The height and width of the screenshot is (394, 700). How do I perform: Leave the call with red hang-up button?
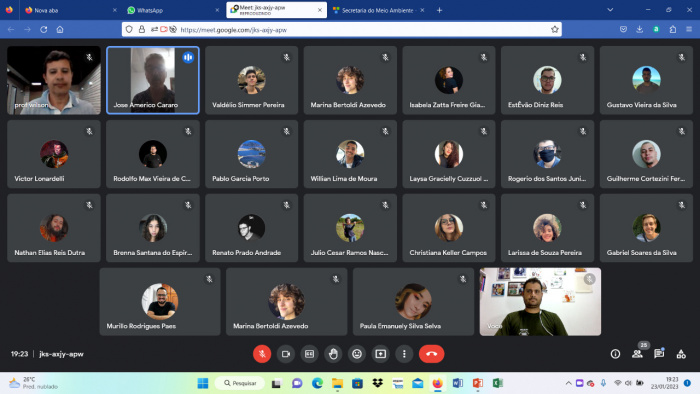pyautogui.click(x=431, y=354)
